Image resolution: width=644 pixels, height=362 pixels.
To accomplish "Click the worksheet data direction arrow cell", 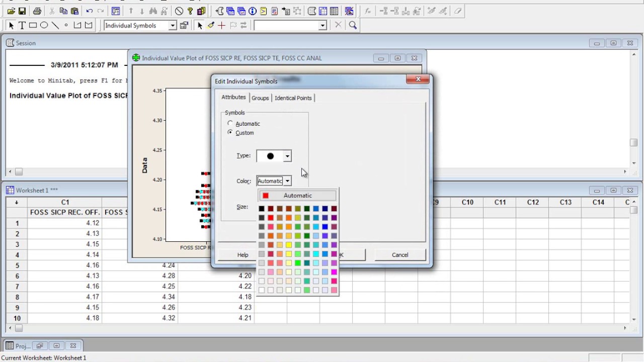I will [x=17, y=202].
